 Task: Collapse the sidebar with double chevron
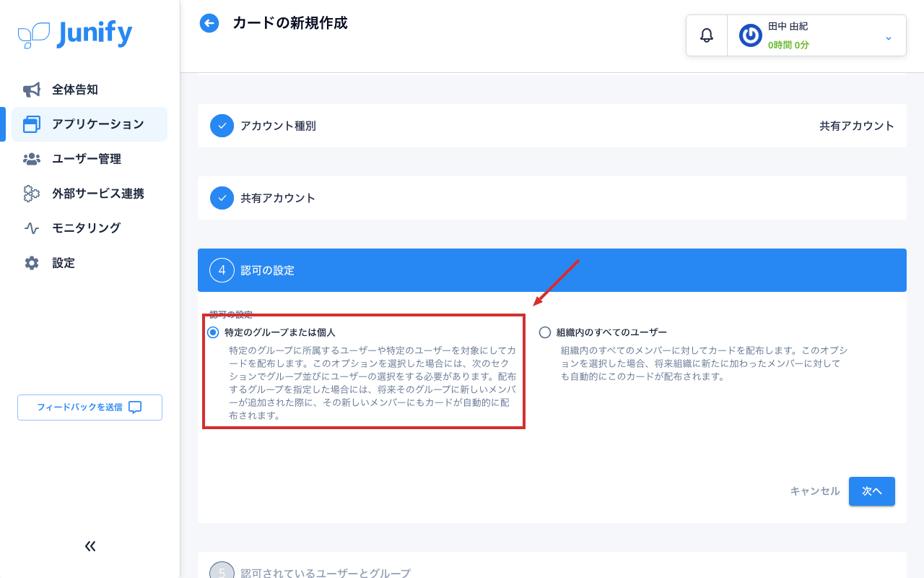[x=90, y=546]
